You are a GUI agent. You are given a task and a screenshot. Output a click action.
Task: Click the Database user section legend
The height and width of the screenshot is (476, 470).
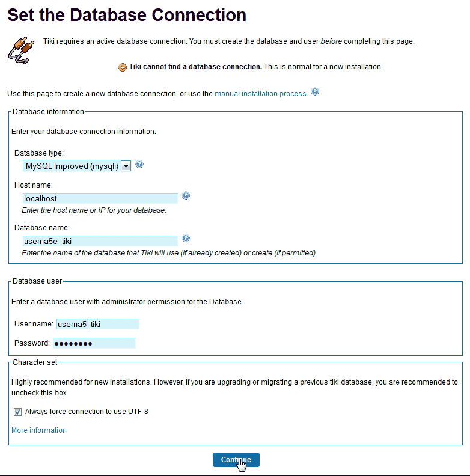tap(38, 281)
